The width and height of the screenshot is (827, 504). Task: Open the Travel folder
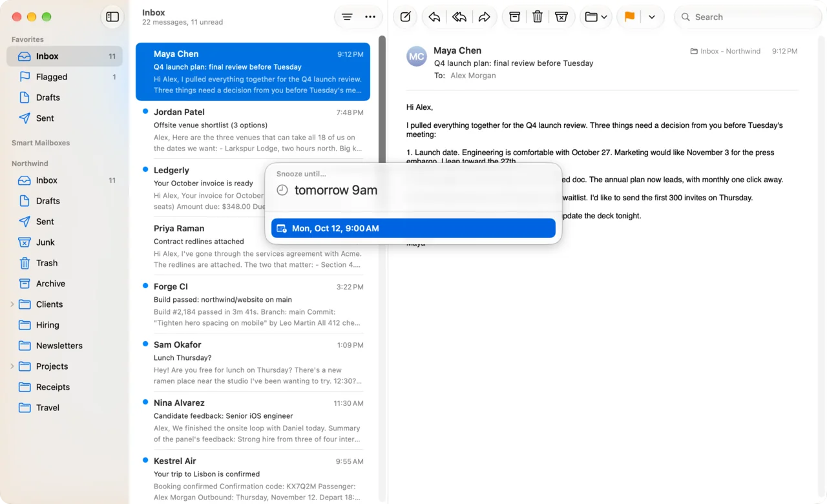65,408
